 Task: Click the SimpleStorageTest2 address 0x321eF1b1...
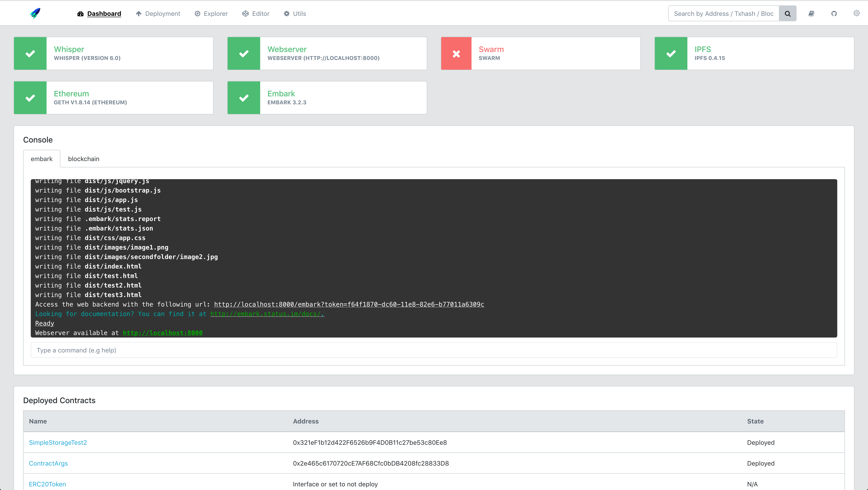pos(370,442)
